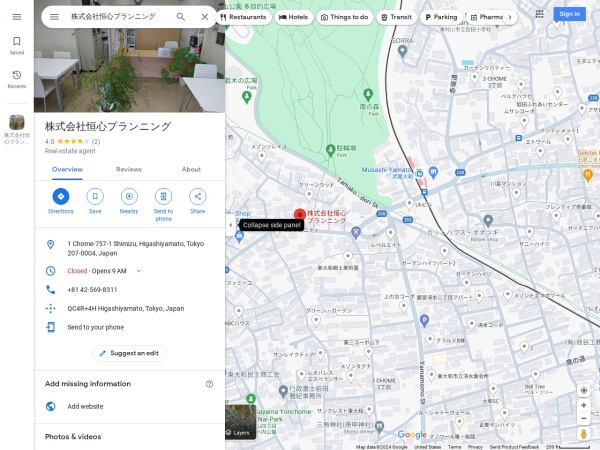Click the SORRA map marker

[x=402, y=51]
